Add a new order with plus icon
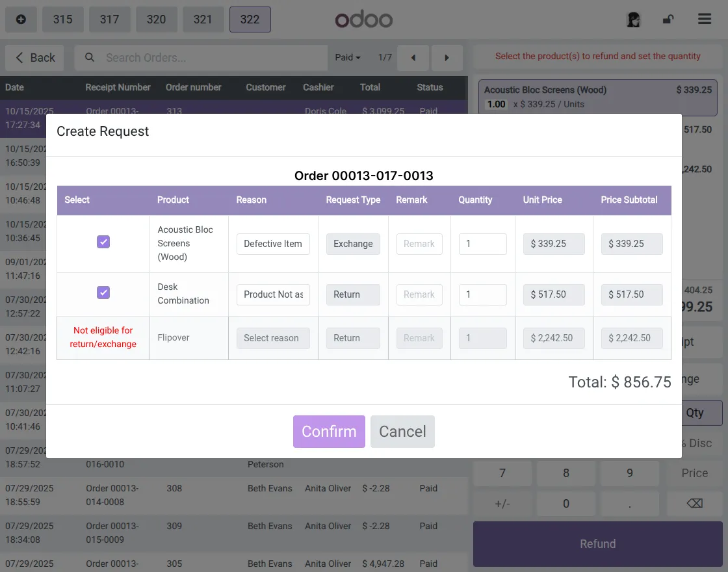This screenshot has width=728, height=572. tap(21, 19)
